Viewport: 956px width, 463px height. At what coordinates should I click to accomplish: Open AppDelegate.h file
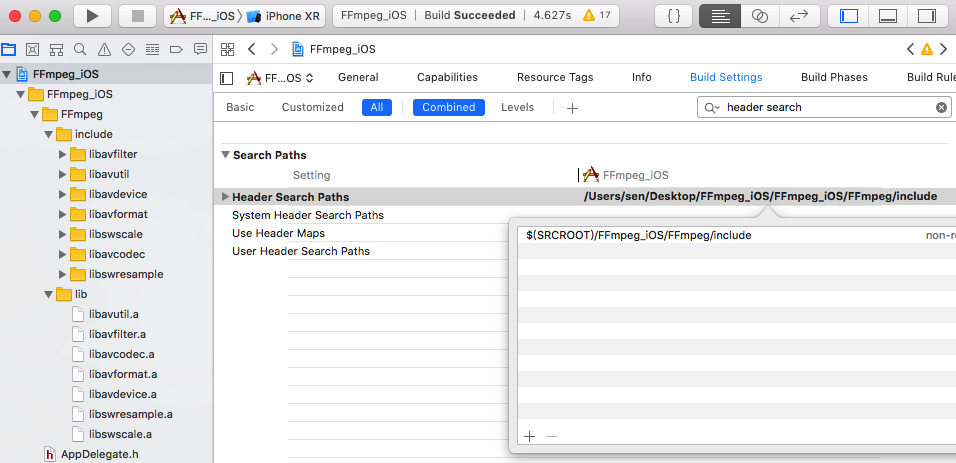pyautogui.click(x=99, y=454)
